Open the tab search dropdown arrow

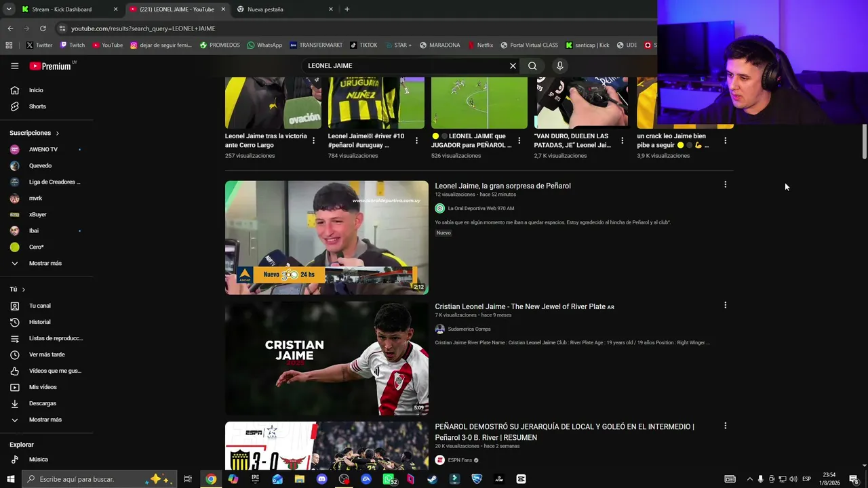[x=9, y=9]
